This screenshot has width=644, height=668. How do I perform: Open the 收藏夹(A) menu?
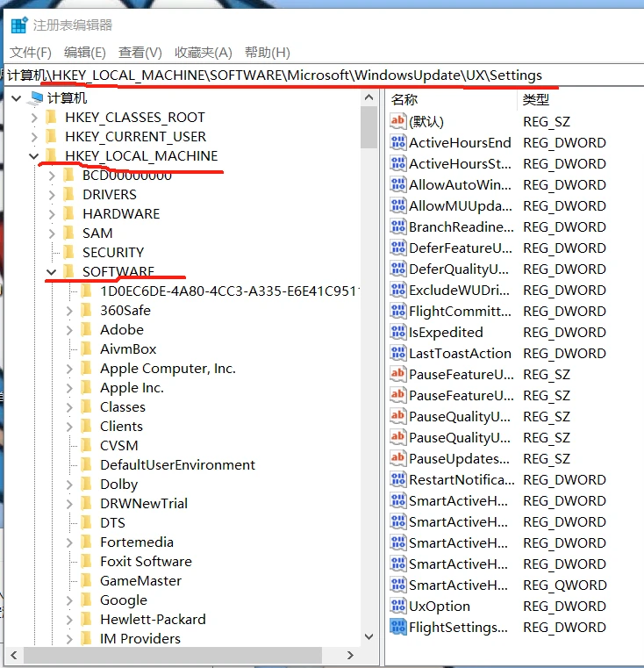[x=204, y=53]
